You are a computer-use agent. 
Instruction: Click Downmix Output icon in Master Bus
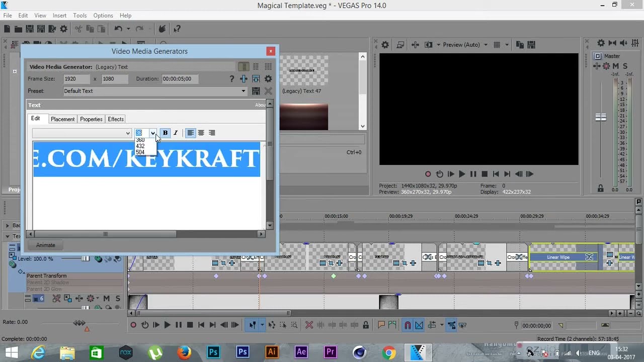[x=612, y=43]
